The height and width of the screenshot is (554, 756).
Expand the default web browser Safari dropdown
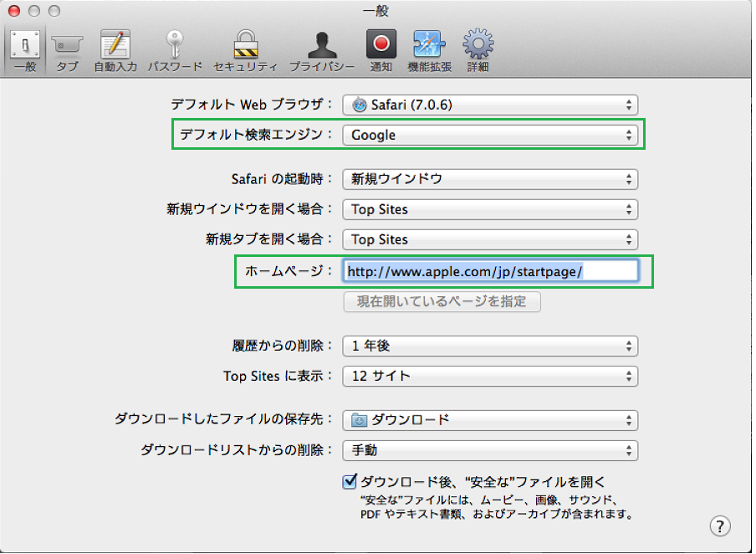[490, 105]
